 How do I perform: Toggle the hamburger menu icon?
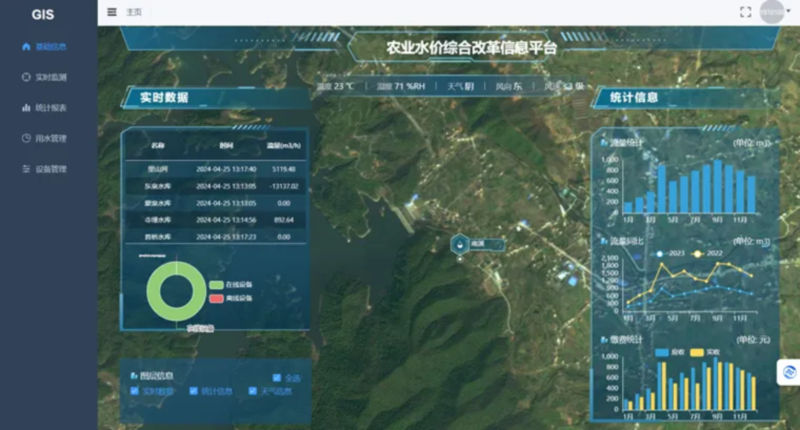pyautogui.click(x=112, y=12)
